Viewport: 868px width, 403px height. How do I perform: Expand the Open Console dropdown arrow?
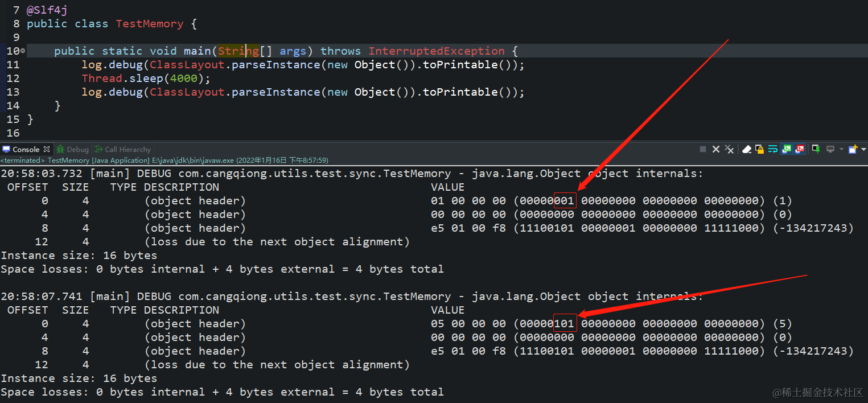(863, 149)
